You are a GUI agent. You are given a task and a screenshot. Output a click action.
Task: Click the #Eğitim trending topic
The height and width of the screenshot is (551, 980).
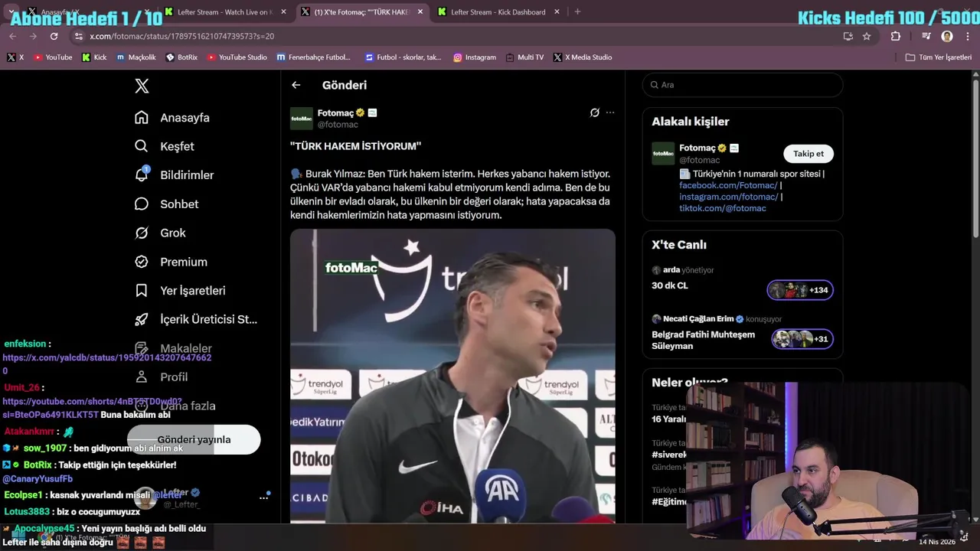670,501
